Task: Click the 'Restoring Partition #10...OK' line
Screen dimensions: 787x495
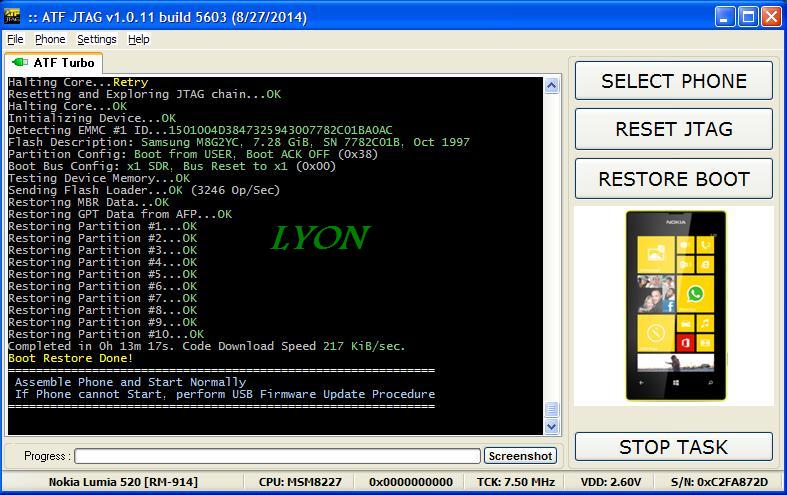Action: click(x=106, y=334)
